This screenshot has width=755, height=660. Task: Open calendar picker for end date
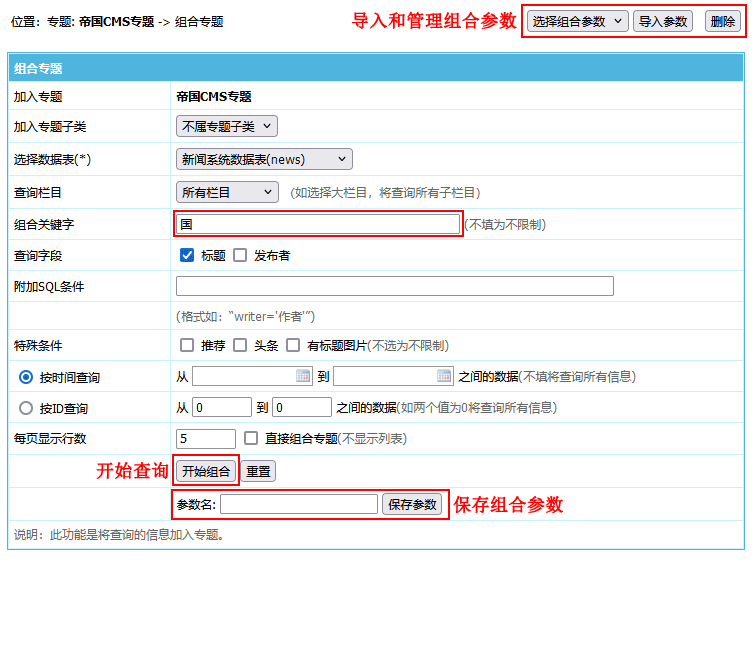click(444, 376)
